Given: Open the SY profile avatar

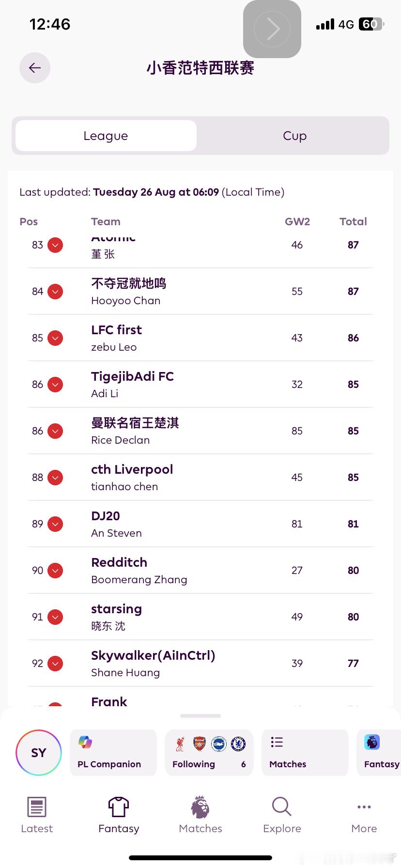Looking at the screenshot, I should click(39, 753).
